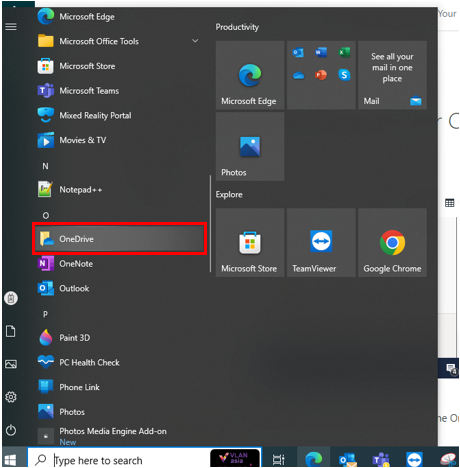Image resolution: width=460 pixels, height=468 pixels.
Task: Open the Microsoft Office Tools folder entry
Action: [x=118, y=41]
